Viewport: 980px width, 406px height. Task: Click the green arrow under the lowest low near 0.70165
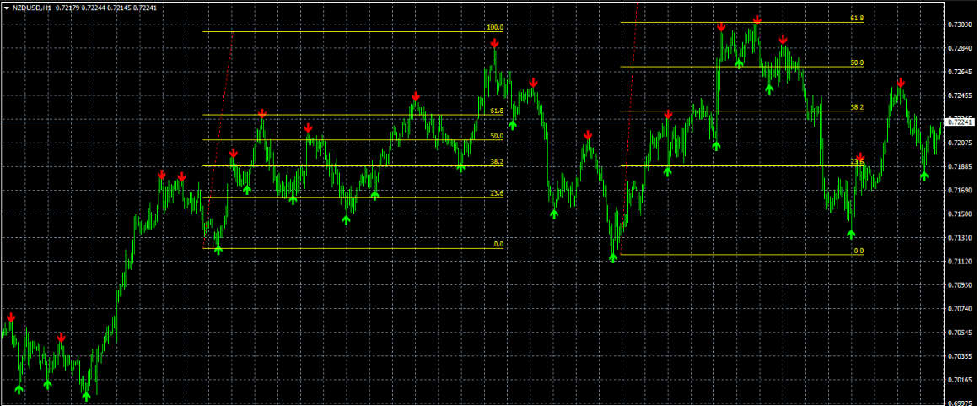tap(86, 395)
